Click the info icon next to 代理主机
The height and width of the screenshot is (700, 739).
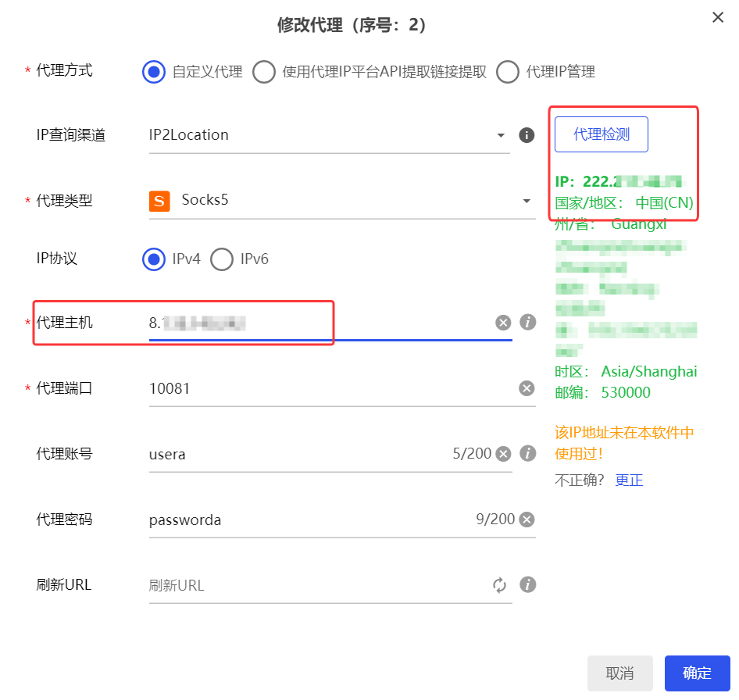pyautogui.click(x=528, y=322)
